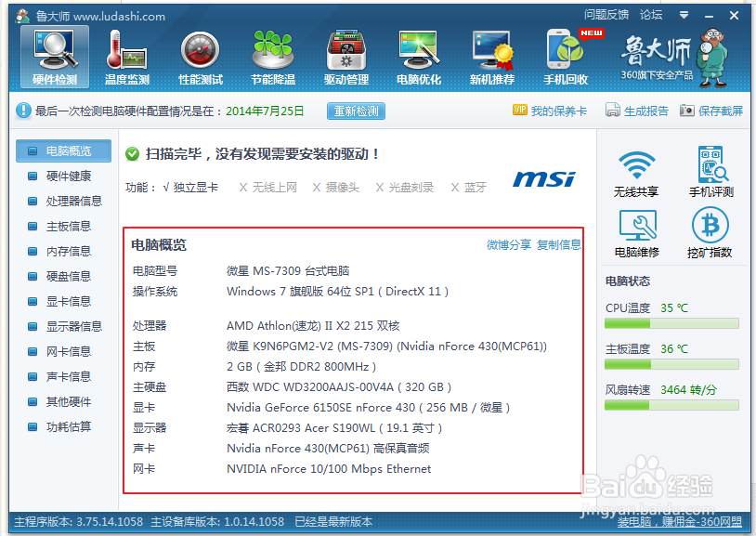Click the GeForce 6150SE graphics card text
This screenshot has height=536, width=756.
[x=368, y=408]
